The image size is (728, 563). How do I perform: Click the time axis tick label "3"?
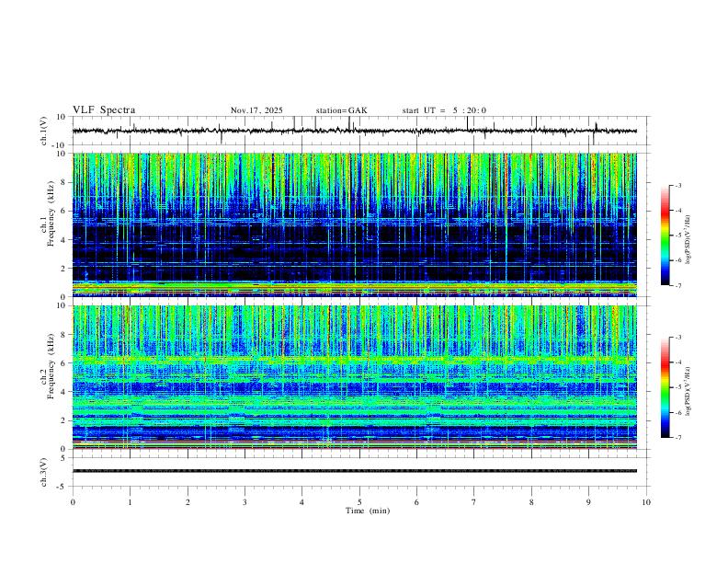(245, 502)
